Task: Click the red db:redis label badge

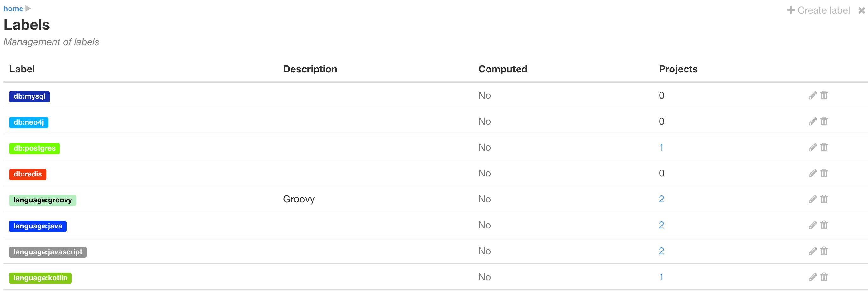Action: pos(28,175)
